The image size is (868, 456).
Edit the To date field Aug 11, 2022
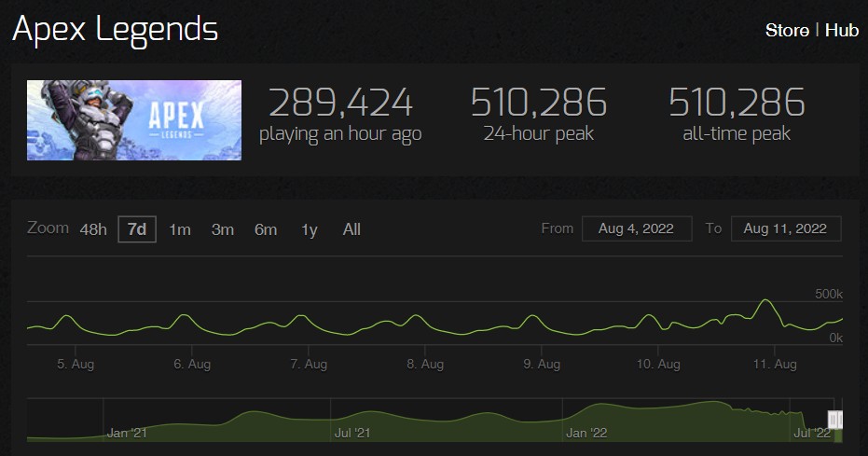[786, 228]
